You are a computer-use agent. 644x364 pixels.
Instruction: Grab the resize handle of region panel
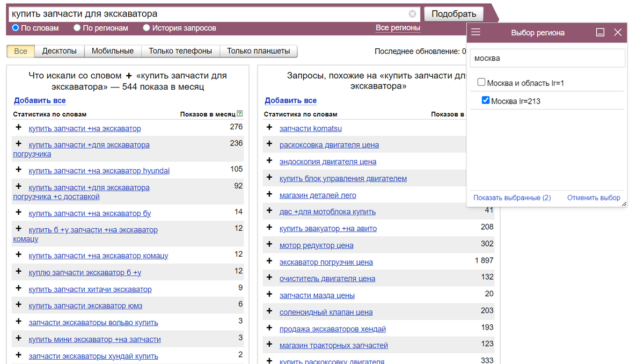click(x=624, y=204)
